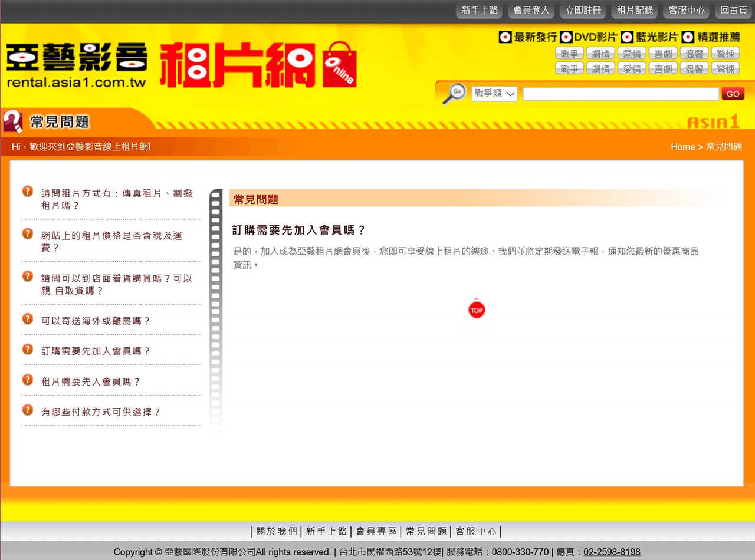Click the disc icon before DVD影片
This screenshot has width=755, height=560.
(566, 37)
